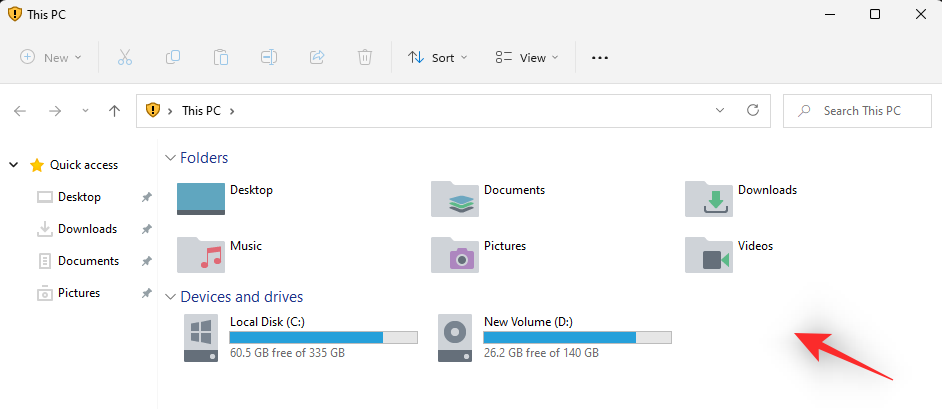Click the Local Disk (C:) usage bar
Image resolution: width=942 pixels, height=409 pixels.
pyautogui.click(x=324, y=338)
